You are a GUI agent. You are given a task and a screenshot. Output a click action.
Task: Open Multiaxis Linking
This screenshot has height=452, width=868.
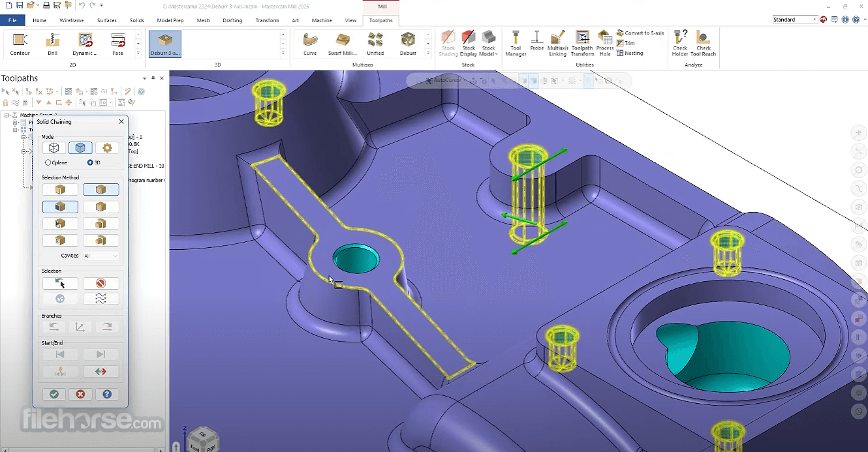pyautogui.click(x=557, y=44)
